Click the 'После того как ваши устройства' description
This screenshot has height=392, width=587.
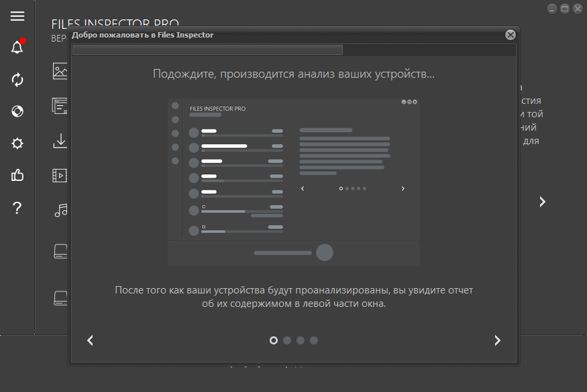[x=294, y=297]
